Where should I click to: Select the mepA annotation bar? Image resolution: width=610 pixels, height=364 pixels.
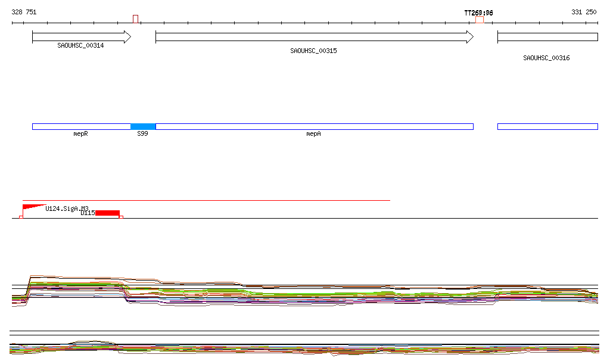[x=314, y=126]
